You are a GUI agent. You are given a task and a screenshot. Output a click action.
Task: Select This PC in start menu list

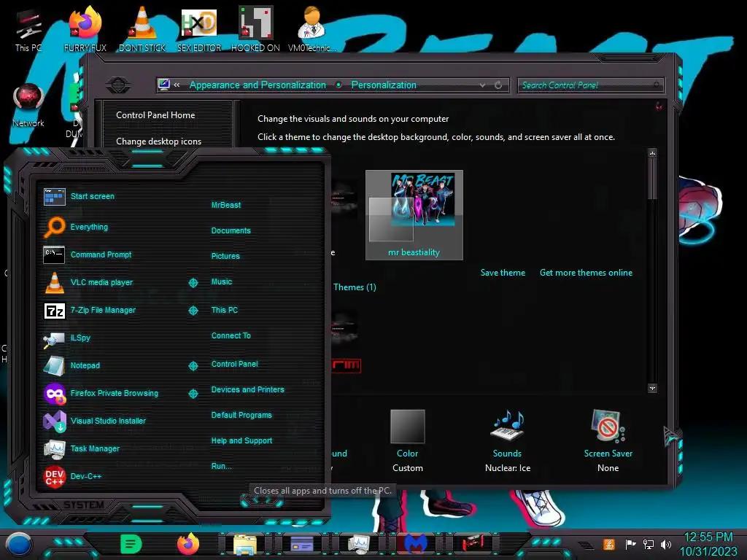pos(225,309)
